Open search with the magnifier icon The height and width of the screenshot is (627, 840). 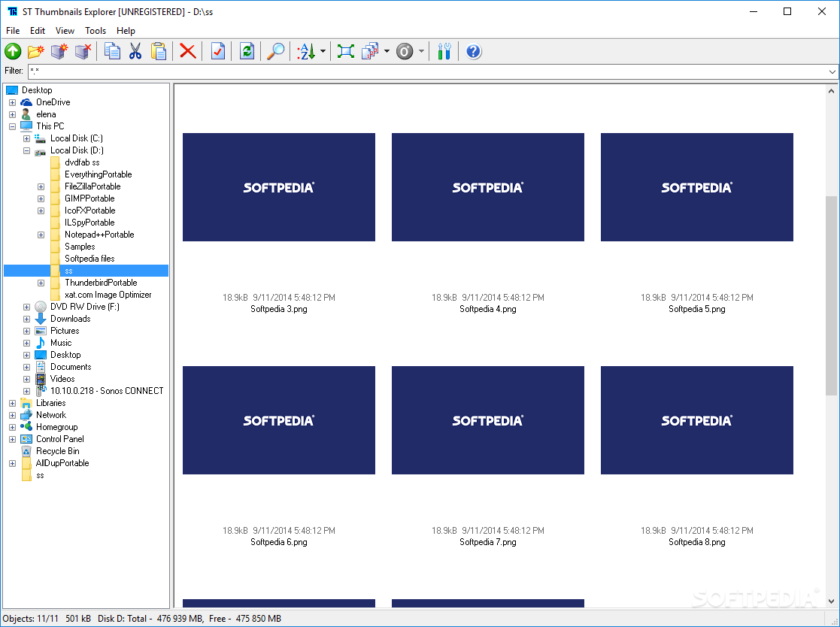click(276, 51)
